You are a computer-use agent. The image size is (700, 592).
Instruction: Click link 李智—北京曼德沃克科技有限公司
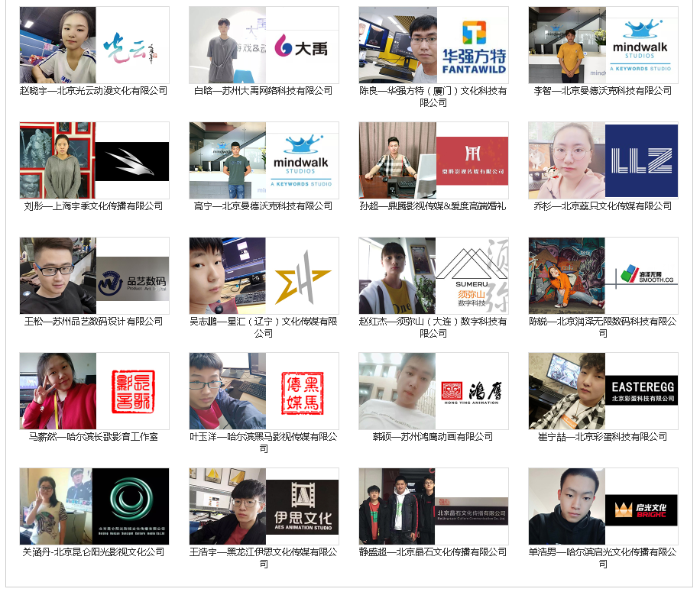pos(603,91)
